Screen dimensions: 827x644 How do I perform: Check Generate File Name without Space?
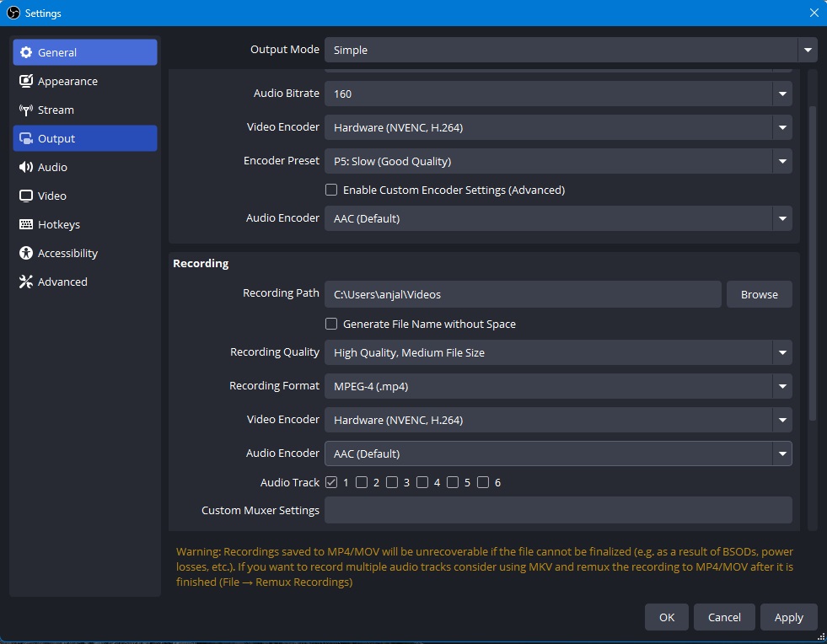331,324
